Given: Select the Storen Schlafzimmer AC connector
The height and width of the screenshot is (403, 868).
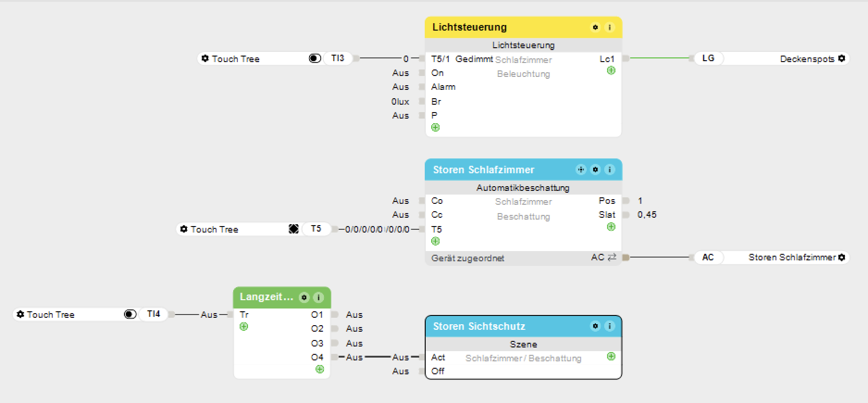Looking at the screenshot, I should coord(708,257).
